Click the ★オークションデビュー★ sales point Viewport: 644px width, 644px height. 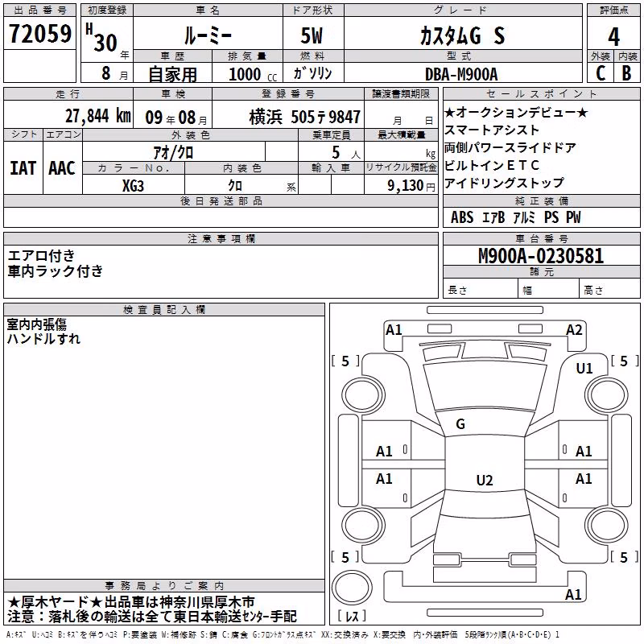[516, 112]
